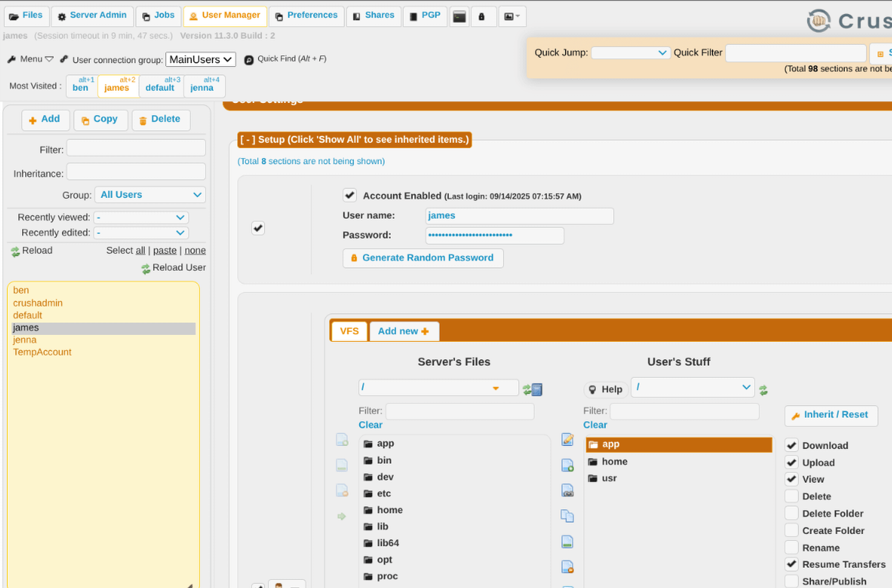This screenshot has height=588, width=892.
Task: Click the terminal console icon in top bar
Action: click(459, 17)
